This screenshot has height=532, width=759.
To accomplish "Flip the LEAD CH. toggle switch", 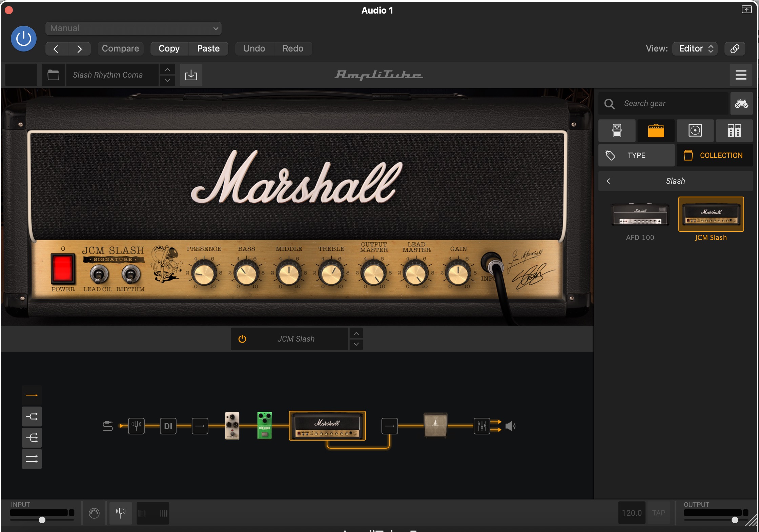I will click(99, 274).
